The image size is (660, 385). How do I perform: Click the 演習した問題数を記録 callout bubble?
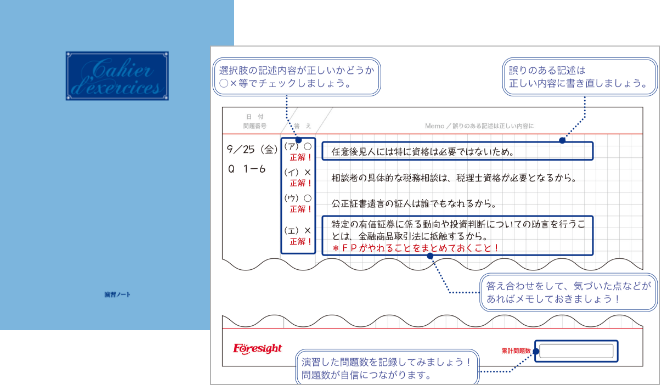[x=386, y=368]
